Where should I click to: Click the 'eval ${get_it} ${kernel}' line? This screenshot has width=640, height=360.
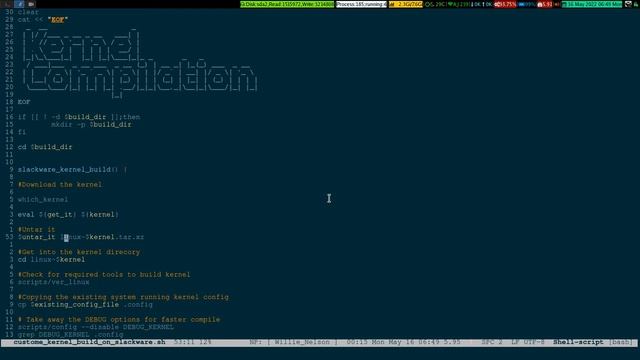[x=68, y=215]
